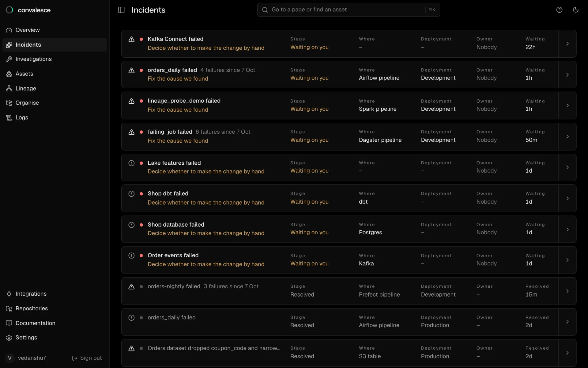Click 'S3 table' location text
Screen dimensions: 588x368
coord(370,356)
